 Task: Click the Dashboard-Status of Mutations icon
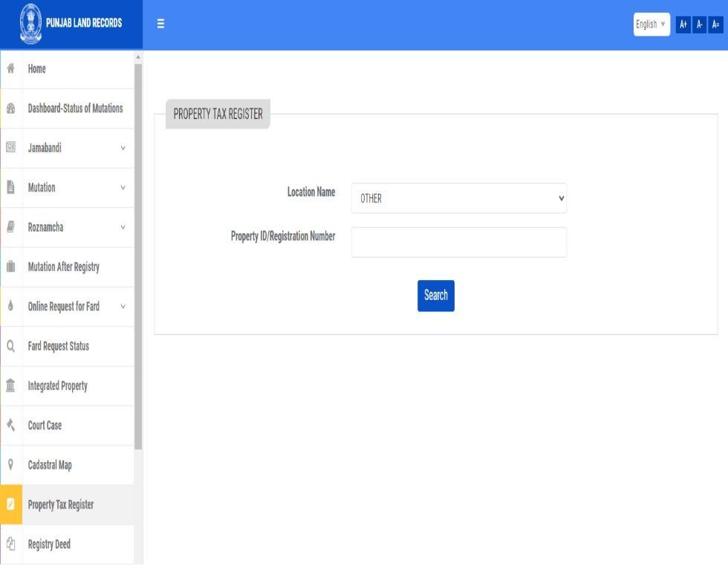[x=11, y=108]
